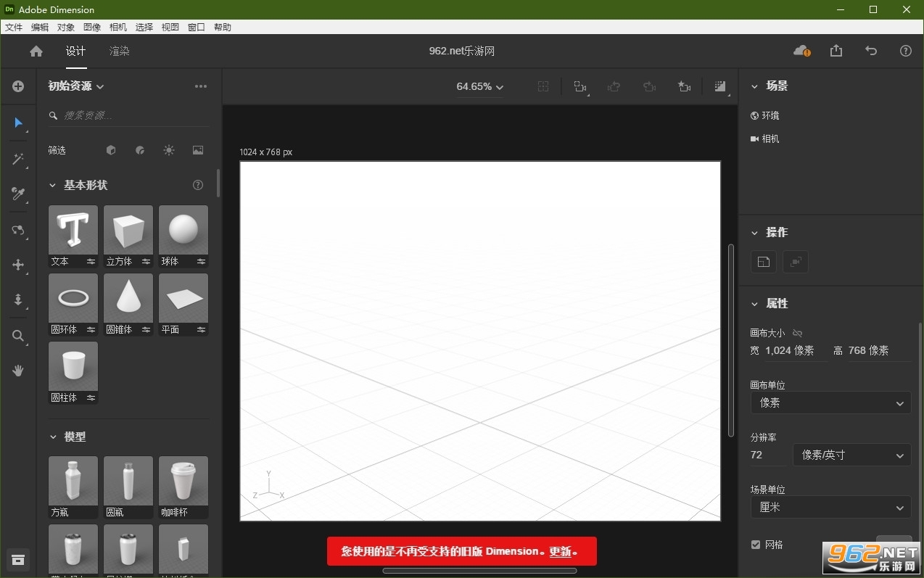Open the 画布单位 像素 dropdown
This screenshot has width=924, height=578.
click(x=831, y=402)
